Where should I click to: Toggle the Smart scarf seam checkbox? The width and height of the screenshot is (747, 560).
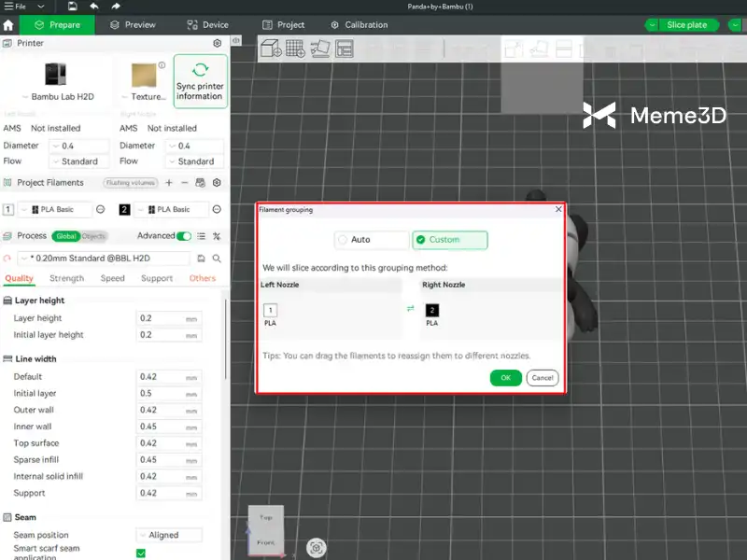(x=141, y=553)
